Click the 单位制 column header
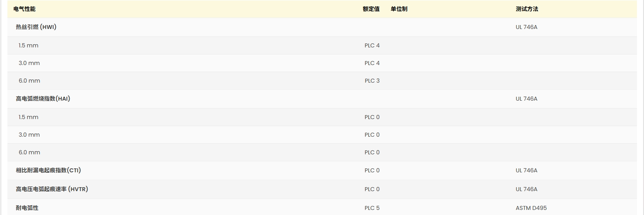The image size is (644, 215). tap(399, 9)
